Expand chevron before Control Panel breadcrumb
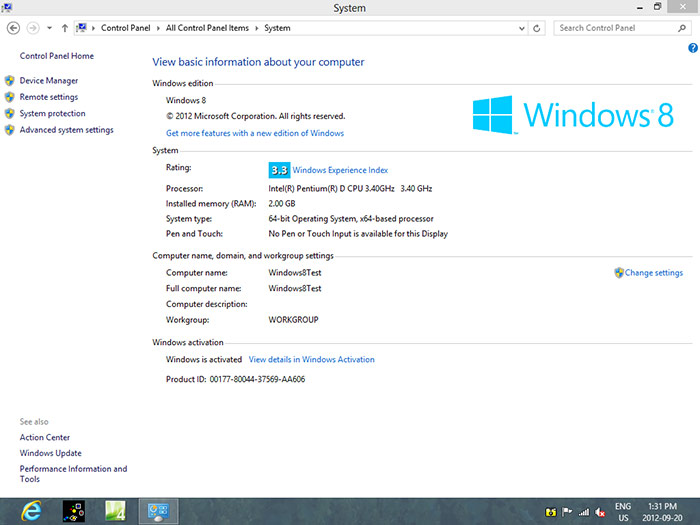700x525 pixels. (x=93, y=28)
